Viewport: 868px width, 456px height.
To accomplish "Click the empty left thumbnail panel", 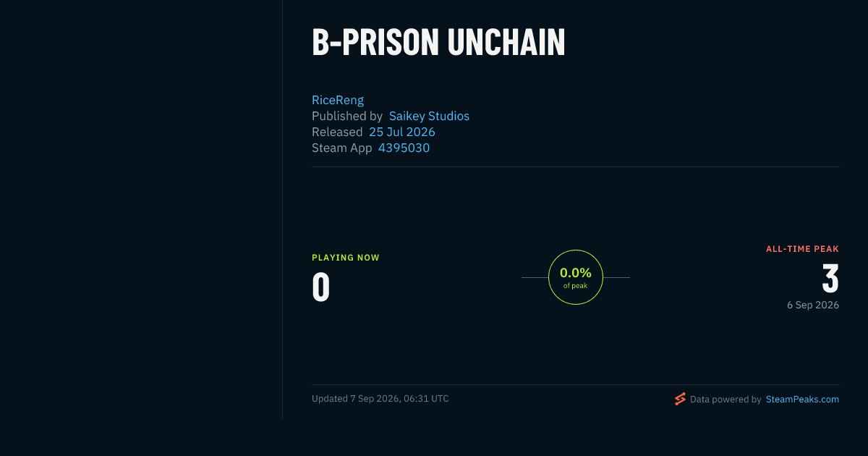I will tap(141, 210).
